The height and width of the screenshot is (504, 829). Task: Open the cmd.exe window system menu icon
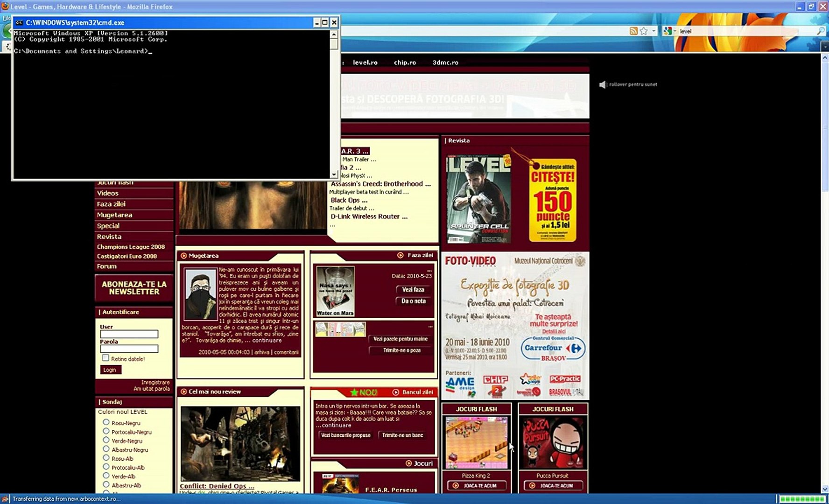[x=19, y=22]
